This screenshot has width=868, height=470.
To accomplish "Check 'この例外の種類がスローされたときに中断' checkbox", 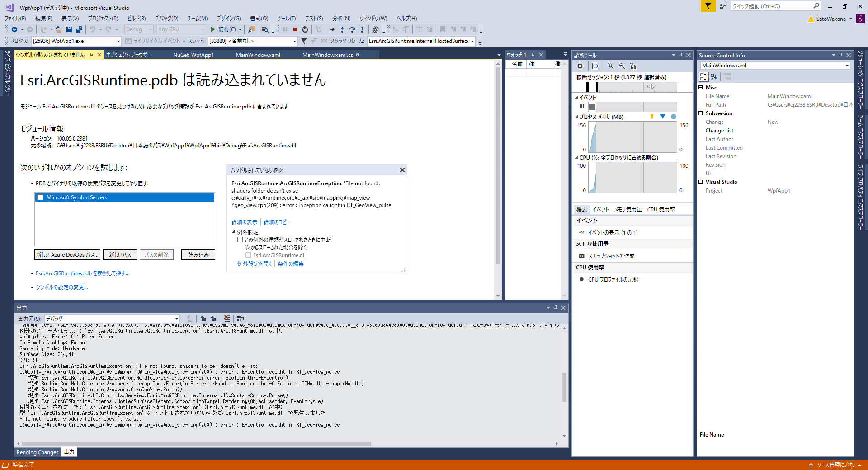I will point(240,240).
